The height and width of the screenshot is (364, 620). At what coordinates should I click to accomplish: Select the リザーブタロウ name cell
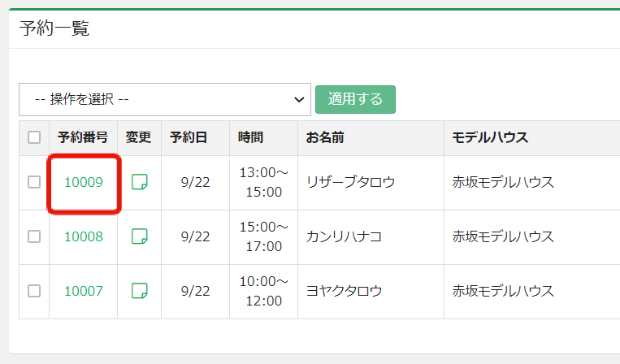coord(371,182)
